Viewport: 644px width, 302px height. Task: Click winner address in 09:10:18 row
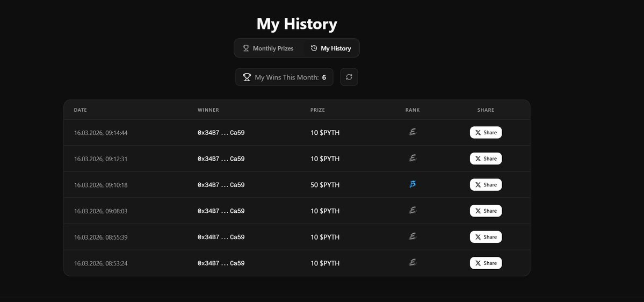(x=221, y=185)
